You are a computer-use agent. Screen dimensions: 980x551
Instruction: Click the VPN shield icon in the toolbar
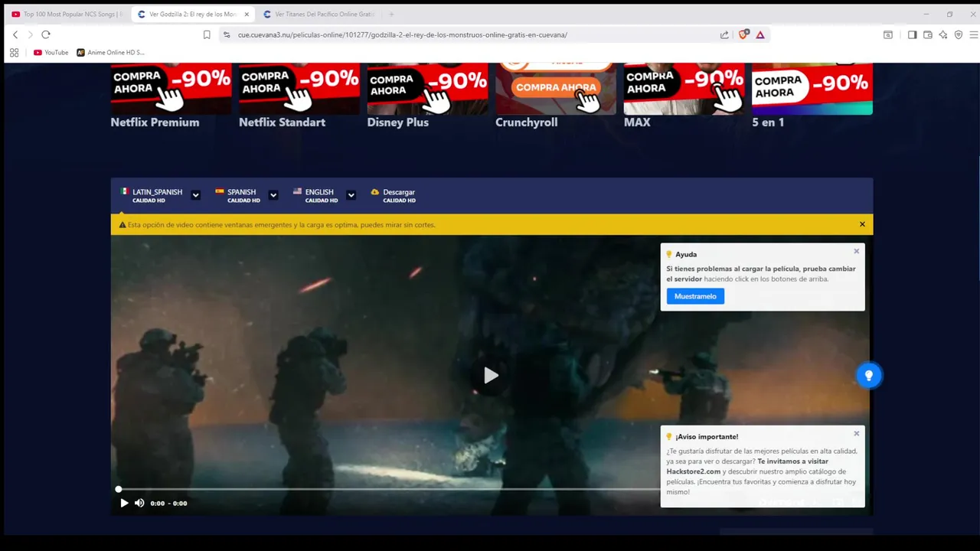click(x=959, y=34)
